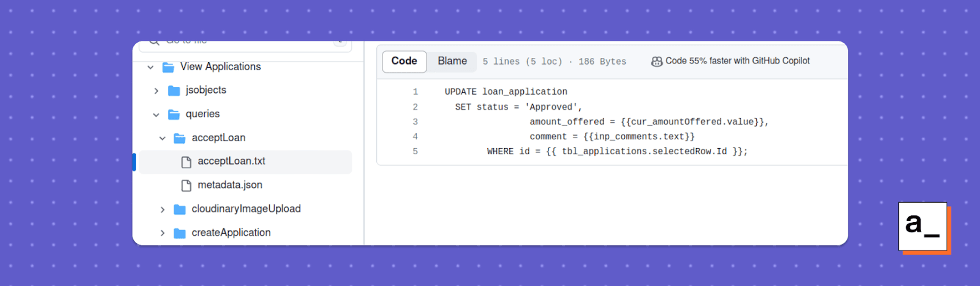Viewport: 980px width, 286px height.
Task: Select the acceptLoan.txt file entry
Action: pos(245,162)
